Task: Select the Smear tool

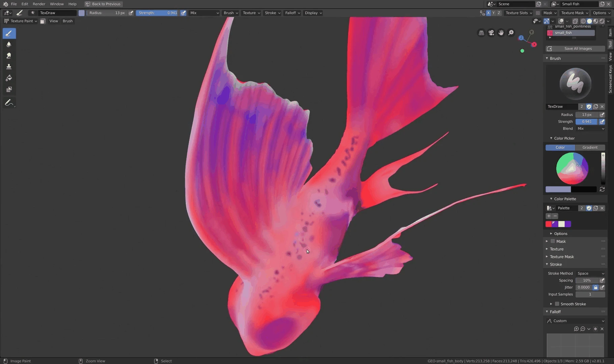Action: coord(9,55)
